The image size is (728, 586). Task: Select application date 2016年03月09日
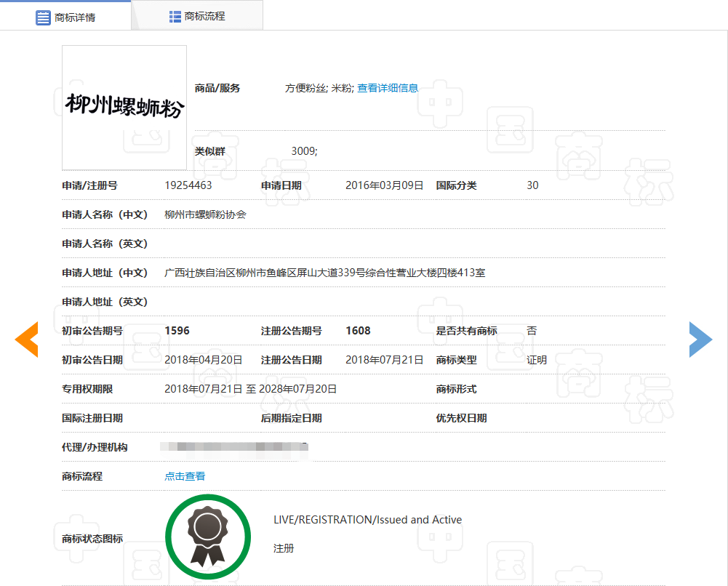(385, 185)
